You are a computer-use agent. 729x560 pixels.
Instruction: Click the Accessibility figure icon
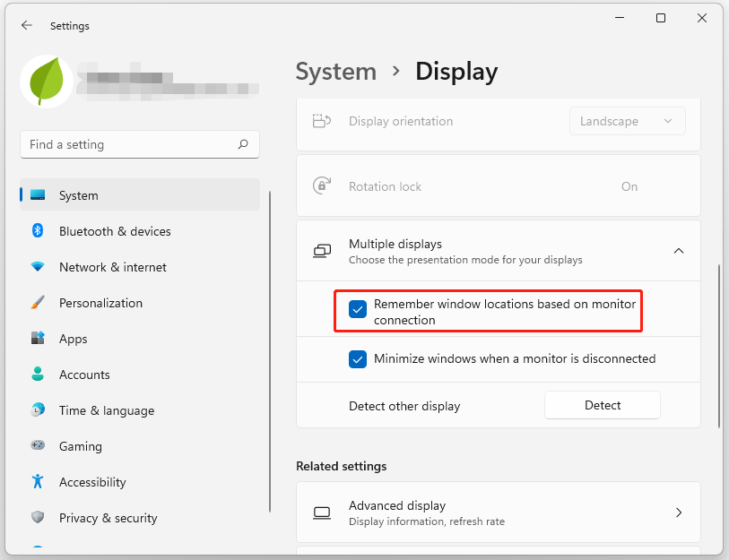pyautogui.click(x=38, y=482)
